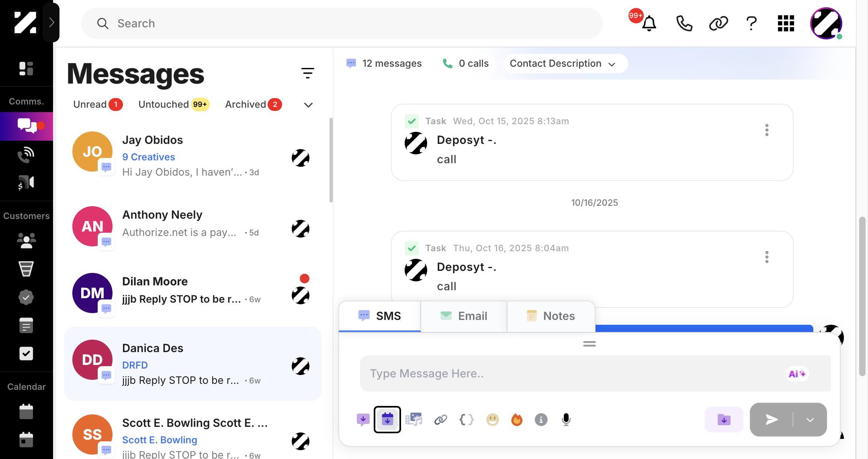Open the Messages conversations sidebar icon
Viewport: 868px width, 459px height.
[x=27, y=126]
